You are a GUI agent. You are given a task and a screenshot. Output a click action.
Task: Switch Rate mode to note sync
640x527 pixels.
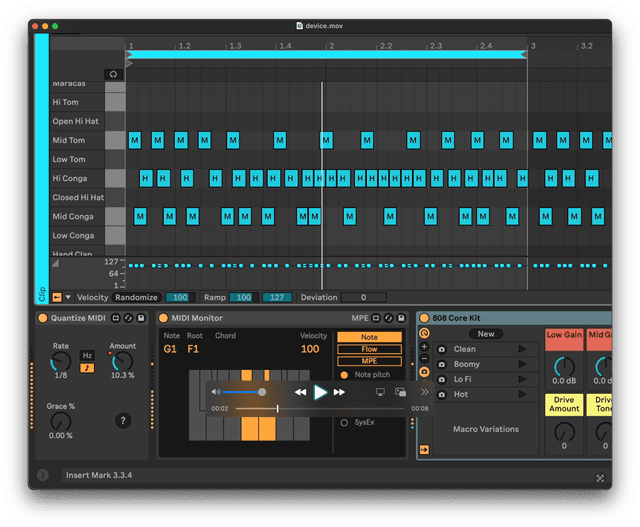click(x=87, y=368)
